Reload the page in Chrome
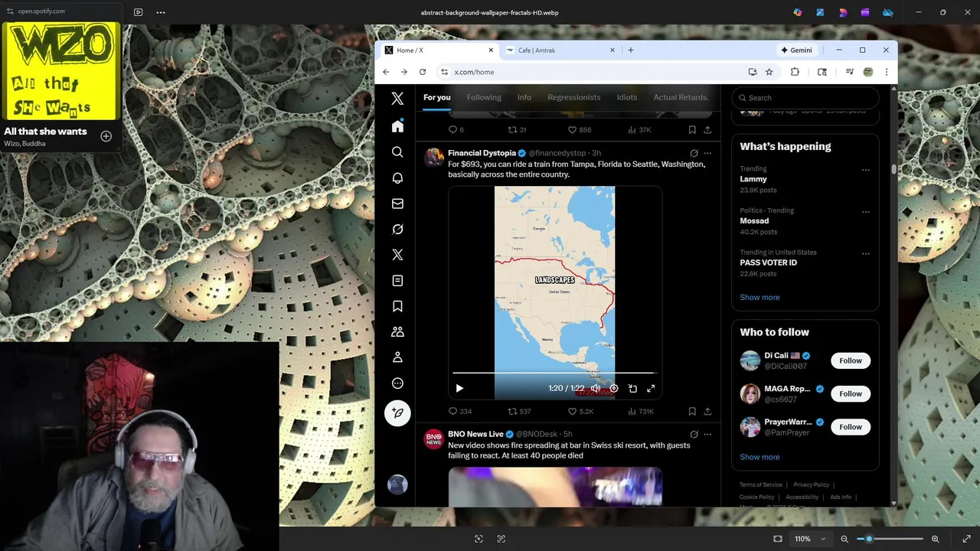 pyautogui.click(x=422, y=72)
